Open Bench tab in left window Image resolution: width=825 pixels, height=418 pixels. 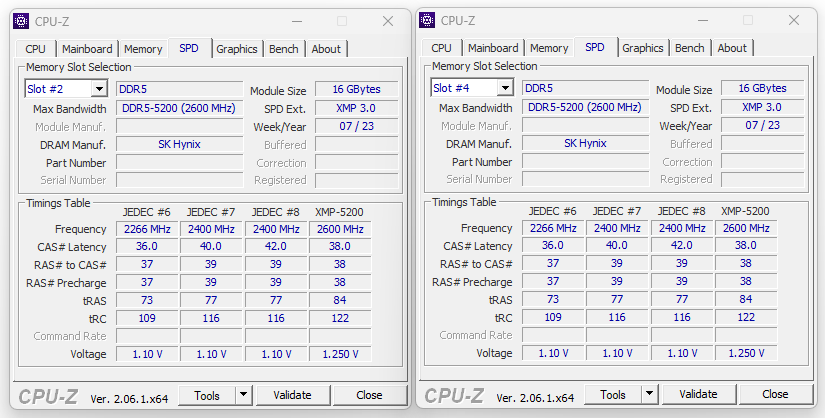point(284,49)
